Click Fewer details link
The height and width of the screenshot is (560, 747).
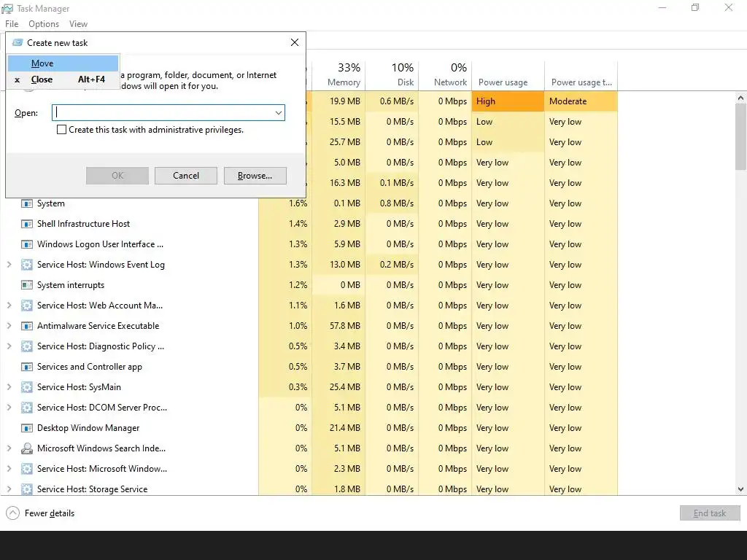click(50, 513)
